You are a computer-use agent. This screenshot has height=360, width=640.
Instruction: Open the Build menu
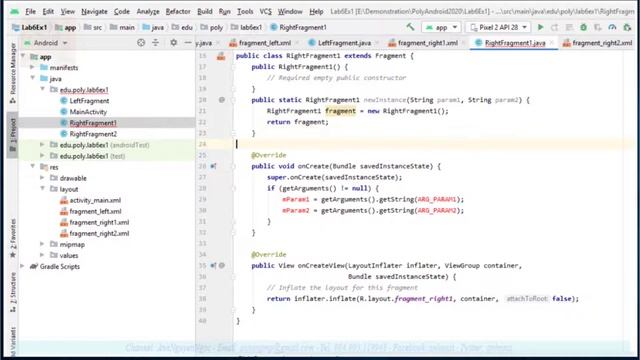click(x=204, y=11)
